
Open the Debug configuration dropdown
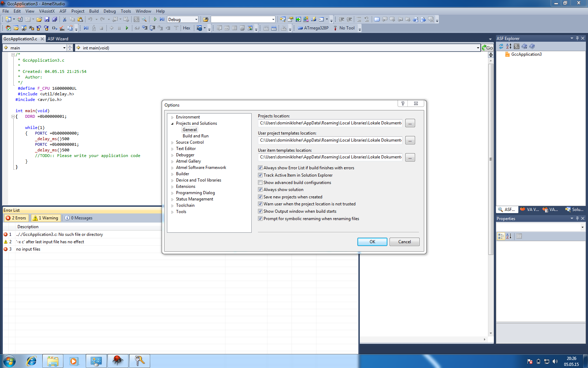coord(196,20)
